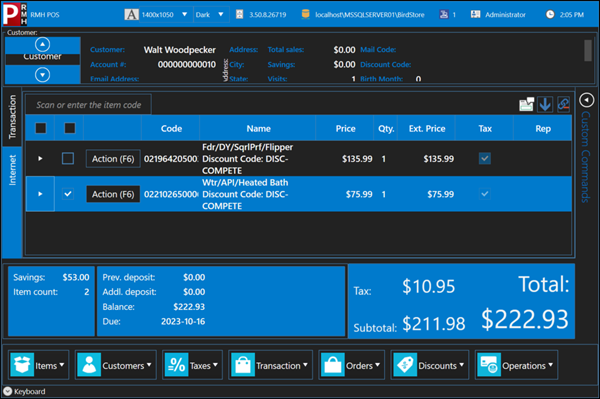
Task: Click the Rep column header
Action: (543, 129)
